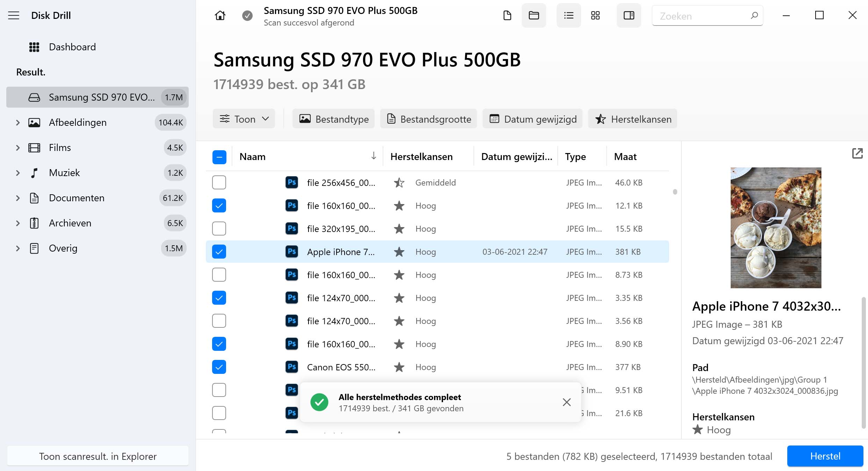Click the Overig file icon
Viewport: 868px width, 471px height.
pos(34,248)
